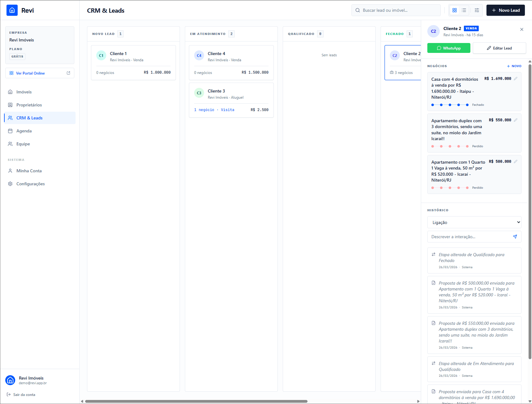Viewport: 532px width, 404px height.
Task: Click the horizontal scrollbar of the board
Action: coord(196,401)
